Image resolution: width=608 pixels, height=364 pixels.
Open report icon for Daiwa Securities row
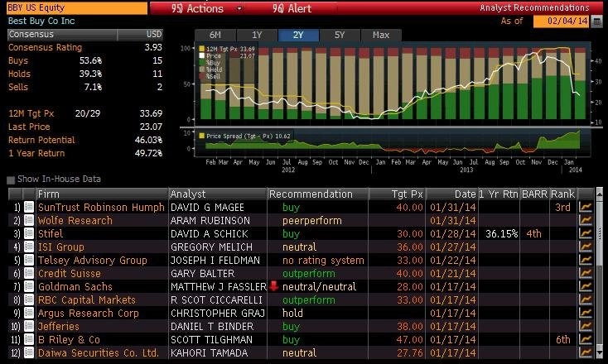pyautogui.click(x=29, y=352)
